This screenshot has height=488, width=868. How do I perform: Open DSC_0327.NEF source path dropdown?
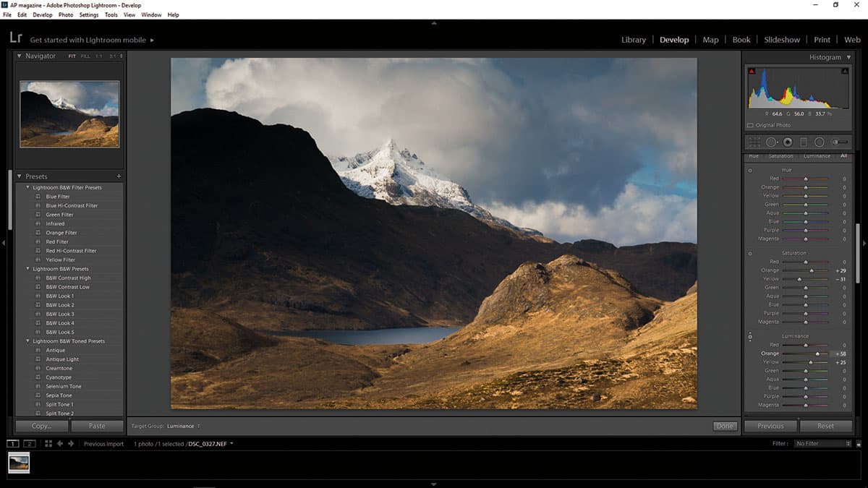tap(231, 443)
